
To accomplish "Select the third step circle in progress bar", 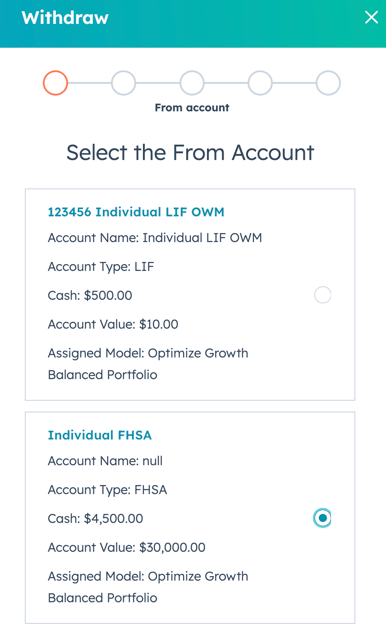I will (192, 83).
